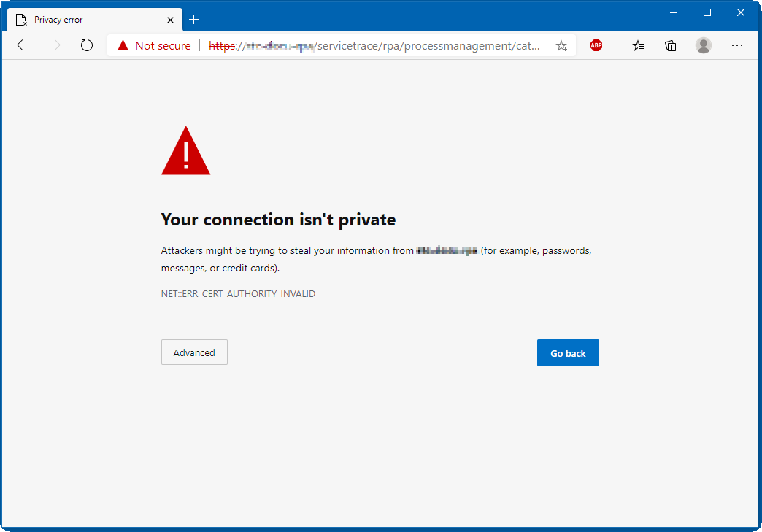The width and height of the screenshot is (762, 532).
Task: Click inside the address bar
Action: pyautogui.click(x=365, y=45)
